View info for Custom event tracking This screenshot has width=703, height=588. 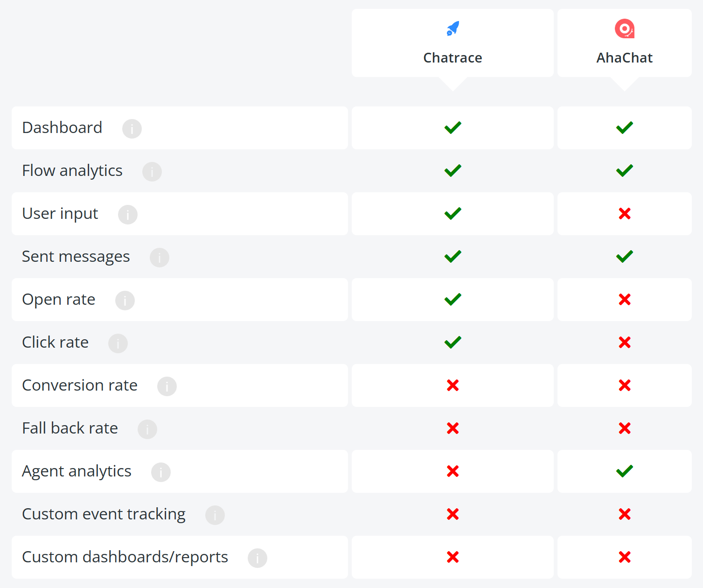coord(215,515)
